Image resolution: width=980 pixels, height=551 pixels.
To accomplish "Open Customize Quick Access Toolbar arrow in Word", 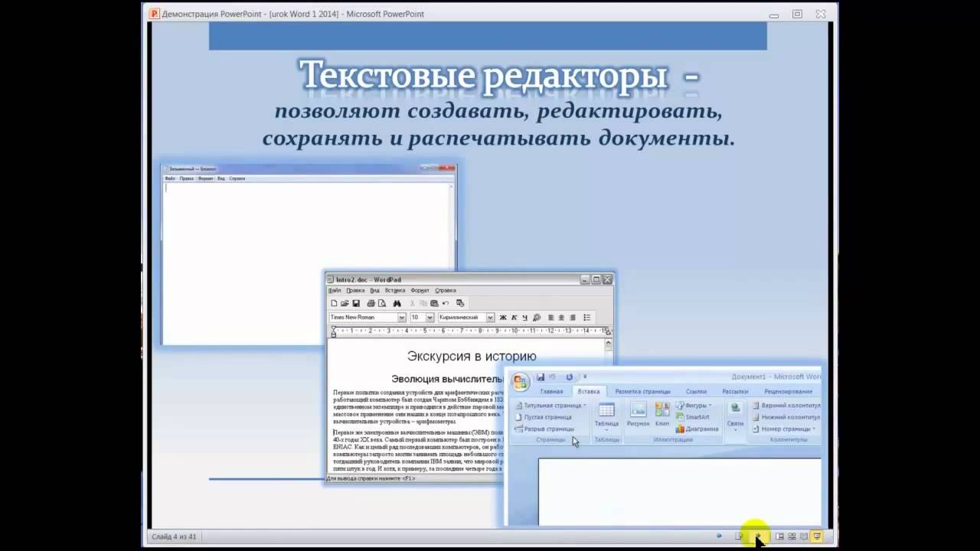I will click(585, 377).
